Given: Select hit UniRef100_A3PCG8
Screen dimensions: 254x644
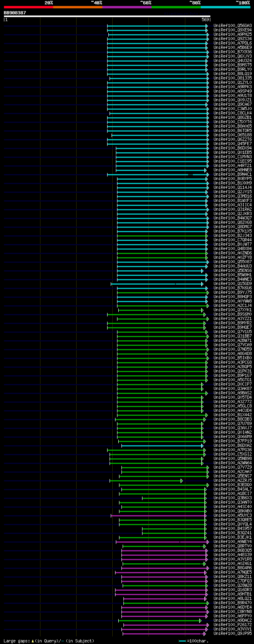Looking at the screenshot, I should tap(233, 362).
